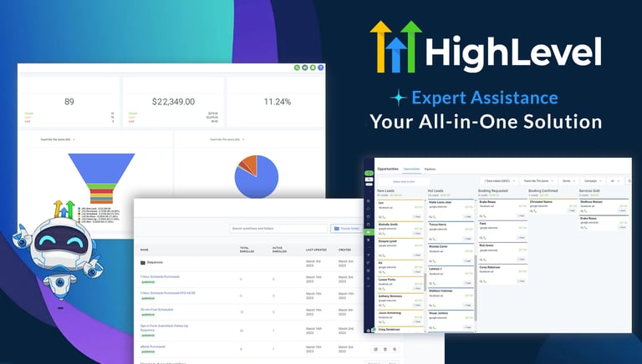Click the phone icon on Rob Green's card
642x364 pixels.
pos(485,260)
